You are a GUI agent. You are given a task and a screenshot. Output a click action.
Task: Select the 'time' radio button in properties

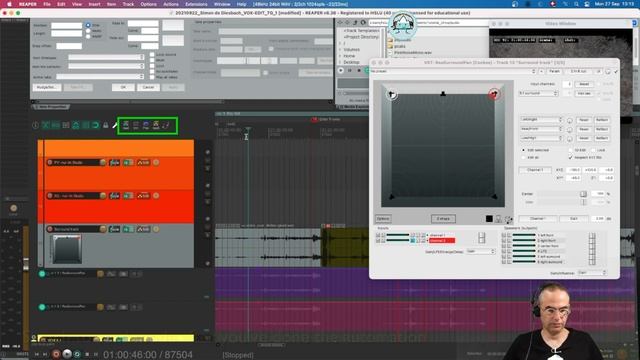pos(88,25)
